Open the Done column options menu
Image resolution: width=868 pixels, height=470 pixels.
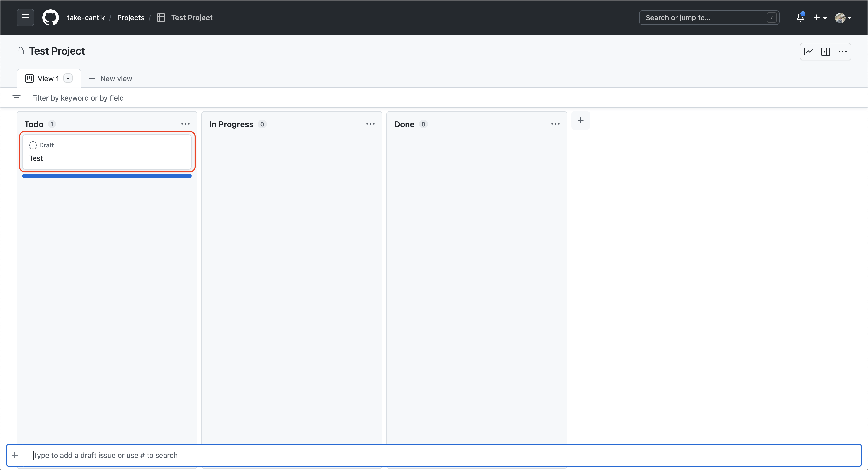pyautogui.click(x=555, y=124)
